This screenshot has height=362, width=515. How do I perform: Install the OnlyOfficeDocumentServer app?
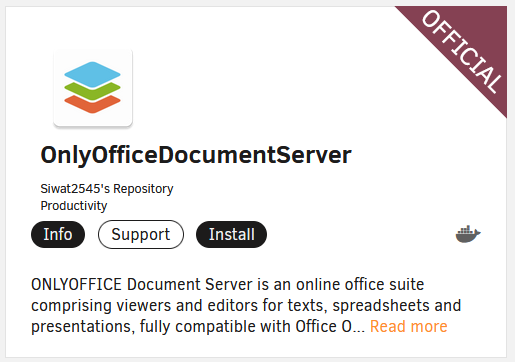(x=231, y=234)
